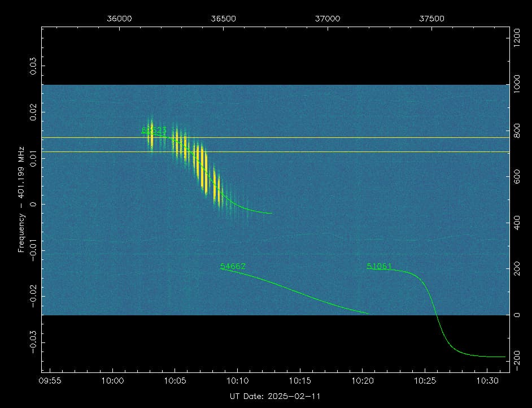Select the satellite label ending in 523
Image resolution: width=532 pixels, height=408 pixels.
click(154, 131)
